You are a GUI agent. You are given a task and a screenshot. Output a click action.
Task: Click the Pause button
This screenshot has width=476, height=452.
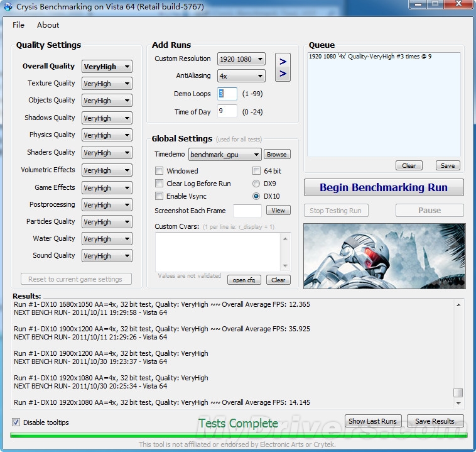(430, 211)
